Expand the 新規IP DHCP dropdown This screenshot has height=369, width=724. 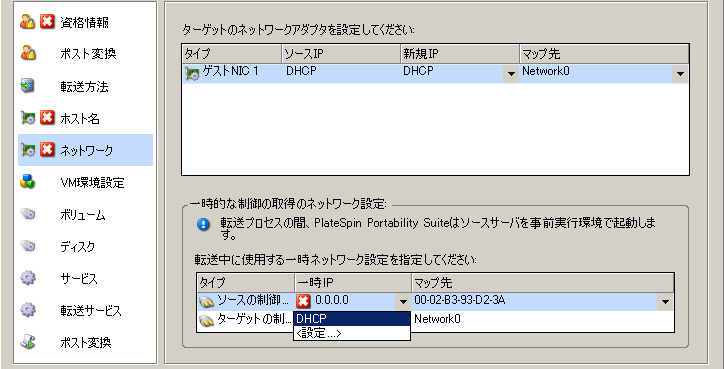511,74
